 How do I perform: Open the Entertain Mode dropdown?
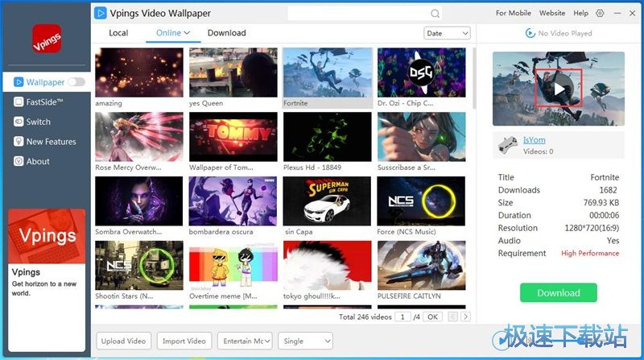[x=245, y=341]
